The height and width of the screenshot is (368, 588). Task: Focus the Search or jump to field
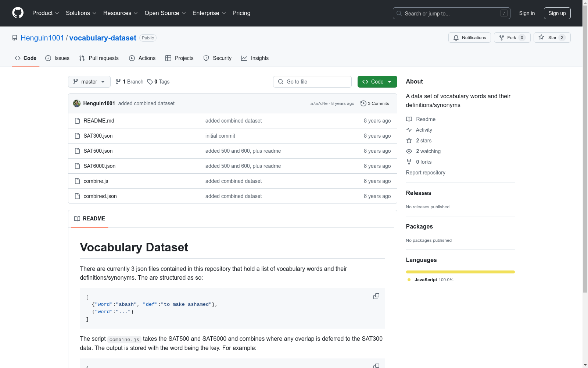pyautogui.click(x=452, y=13)
